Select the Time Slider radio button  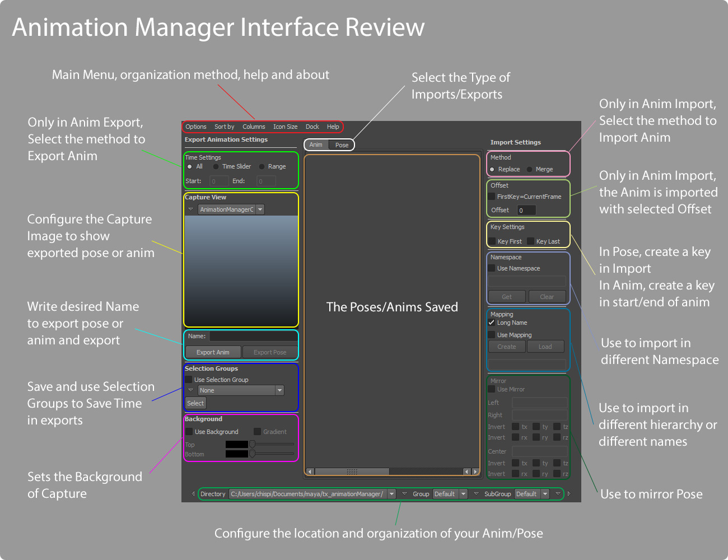pos(216,166)
